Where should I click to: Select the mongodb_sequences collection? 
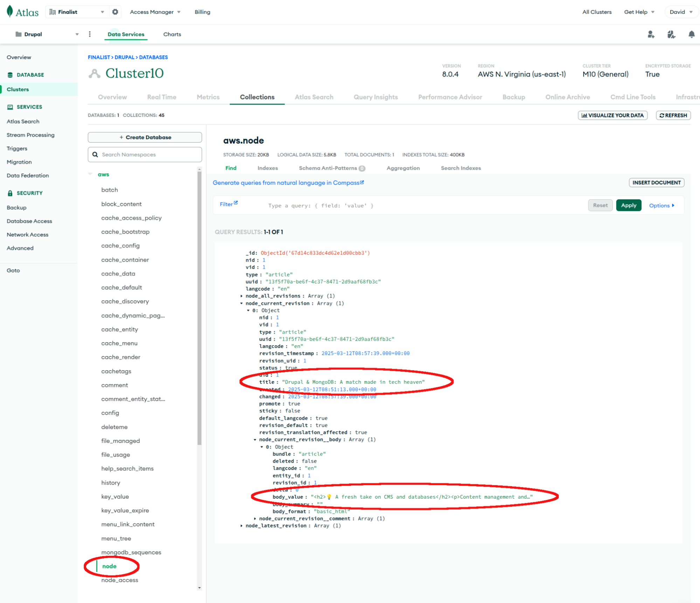point(131,552)
